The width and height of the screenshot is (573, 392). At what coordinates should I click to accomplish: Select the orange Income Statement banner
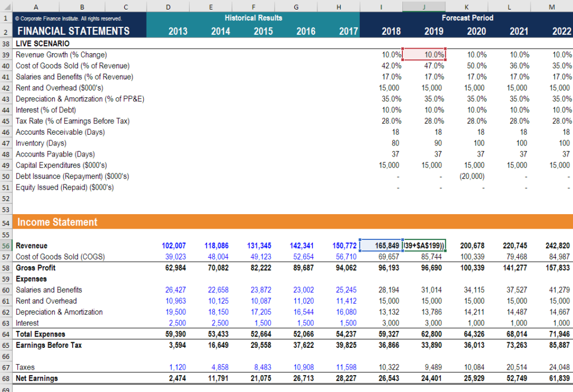tap(56, 221)
